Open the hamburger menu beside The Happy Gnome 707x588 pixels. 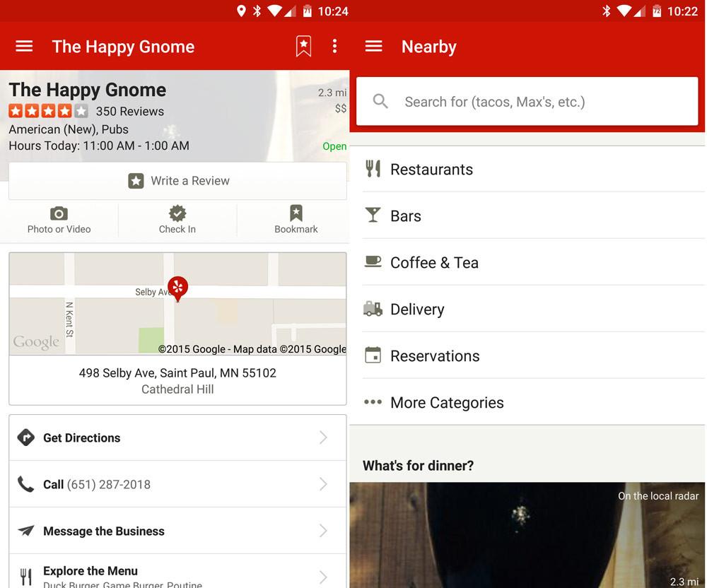[x=24, y=47]
